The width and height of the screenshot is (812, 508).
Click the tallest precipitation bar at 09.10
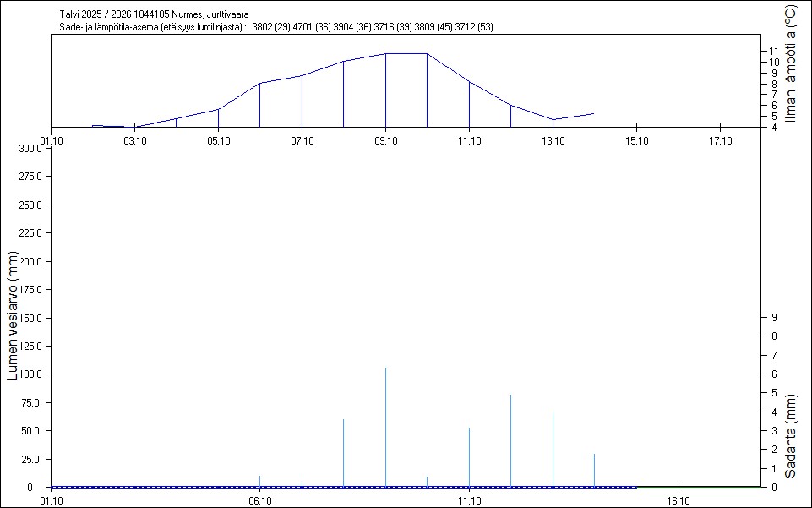point(386,427)
